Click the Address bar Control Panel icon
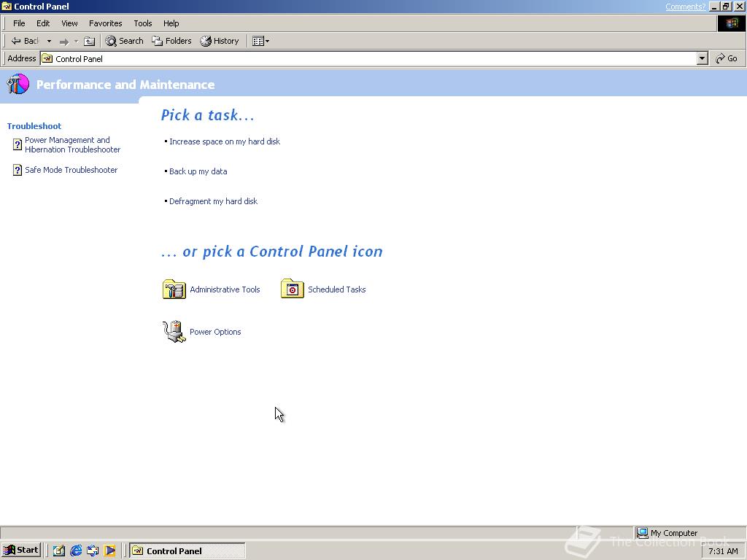The height and width of the screenshot is (560, 747). coord(47,58)
